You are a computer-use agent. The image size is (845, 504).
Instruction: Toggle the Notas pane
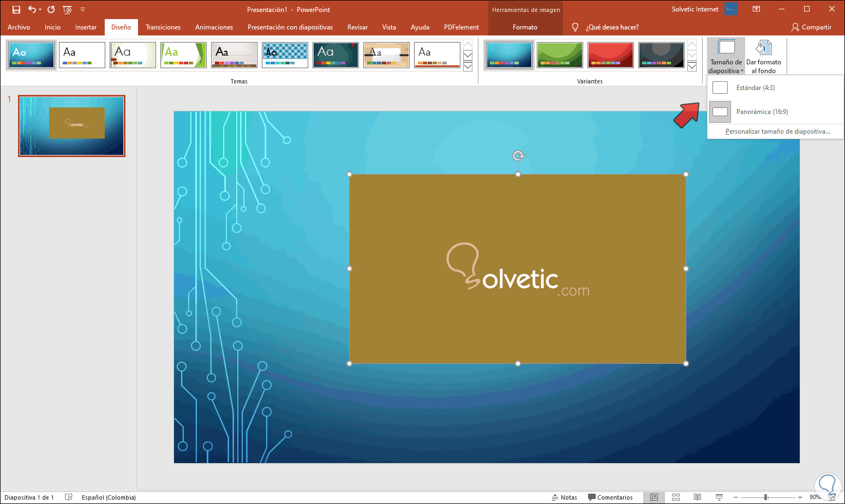[564, 497]
